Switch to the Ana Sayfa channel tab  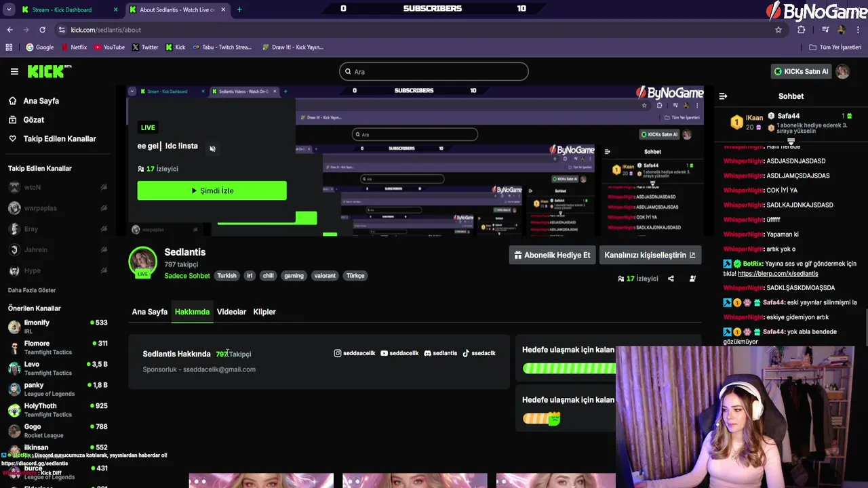point(149,312)
